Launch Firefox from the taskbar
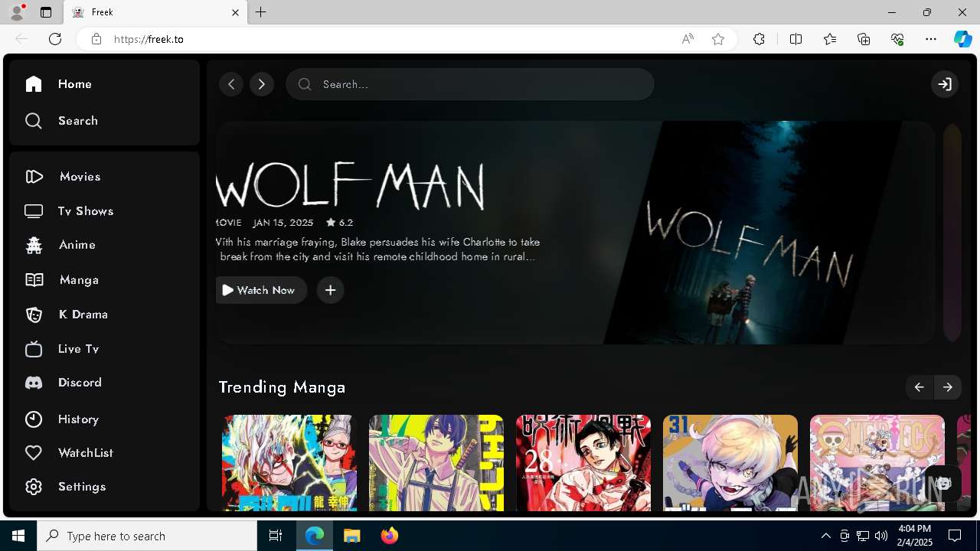This screenshot has height=551, width=980. [390, 536]
